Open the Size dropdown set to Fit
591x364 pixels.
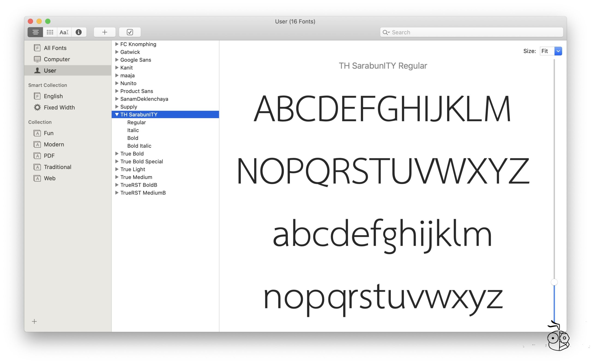[558, 51]
